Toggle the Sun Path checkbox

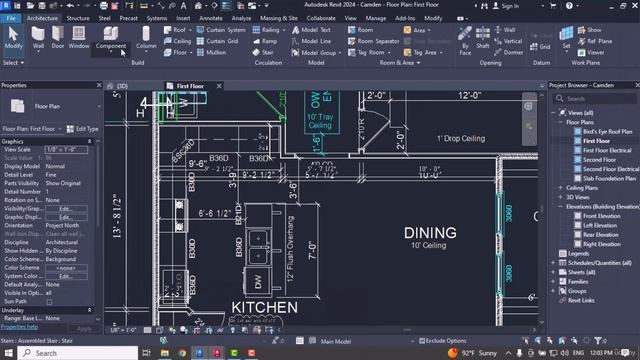tap(49, 302)
